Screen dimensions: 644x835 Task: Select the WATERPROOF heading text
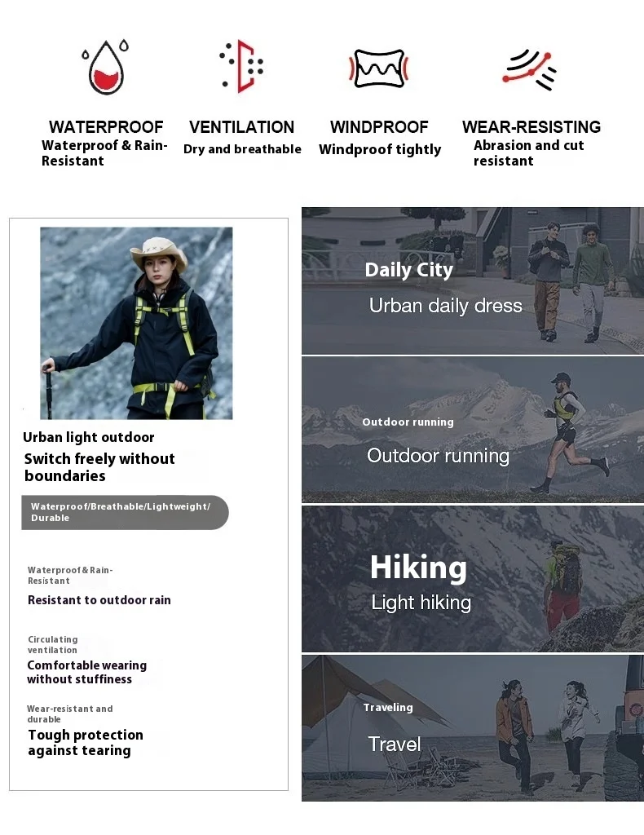(x=106, y=126)
